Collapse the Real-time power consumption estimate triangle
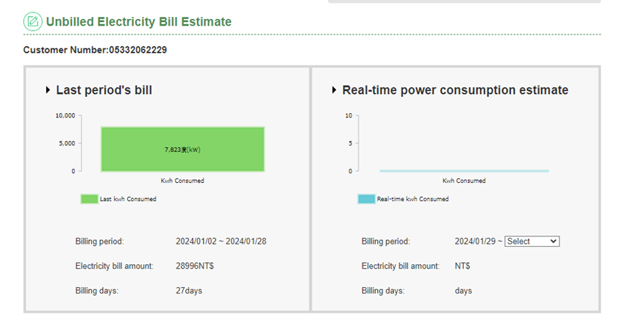 point(334,90)
